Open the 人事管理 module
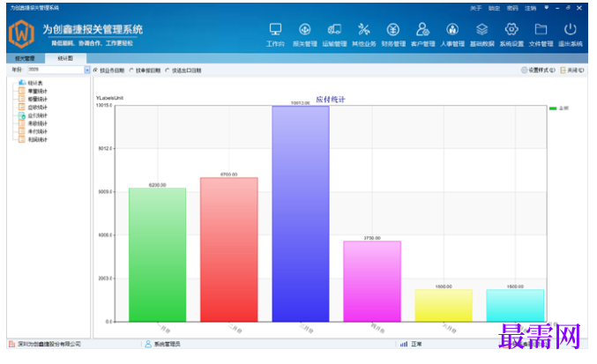597x364 pixels. (x=452, y=34)
